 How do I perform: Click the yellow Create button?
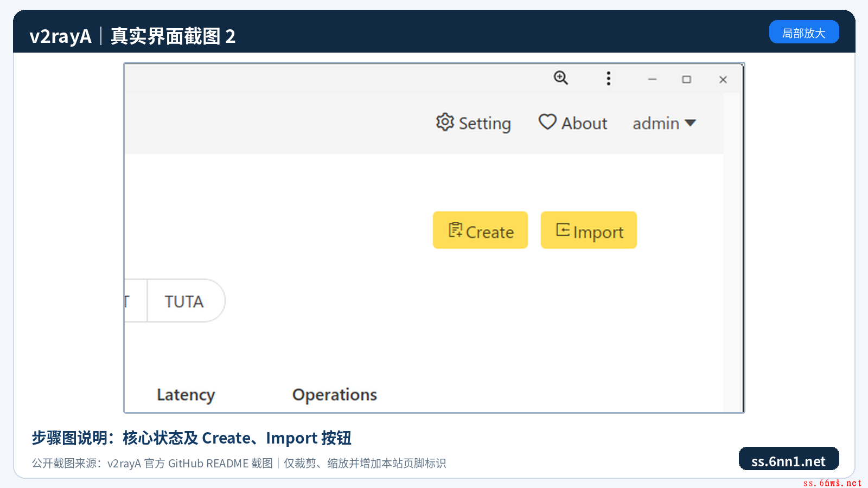tap(480, 230)
